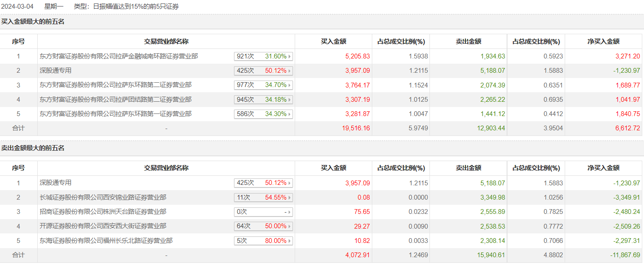Open 东方财富证券拉萨东环路第二证券营业部

[115, 85]
